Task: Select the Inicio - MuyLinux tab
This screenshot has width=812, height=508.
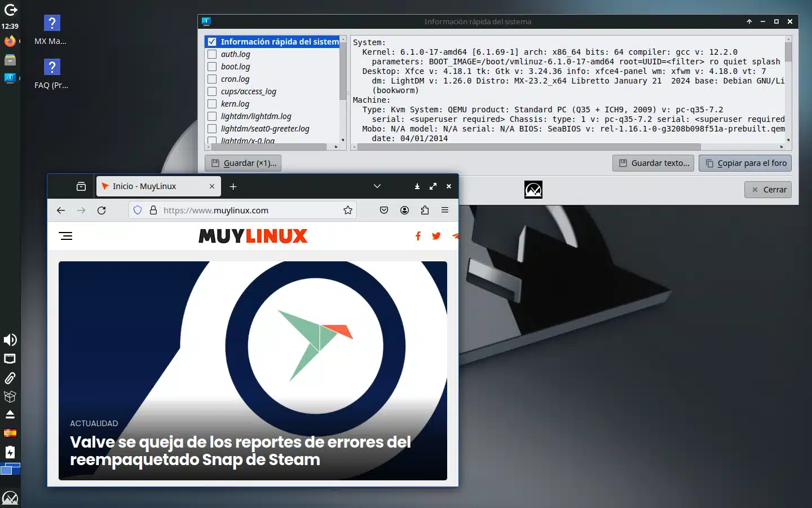Action: 158,186
